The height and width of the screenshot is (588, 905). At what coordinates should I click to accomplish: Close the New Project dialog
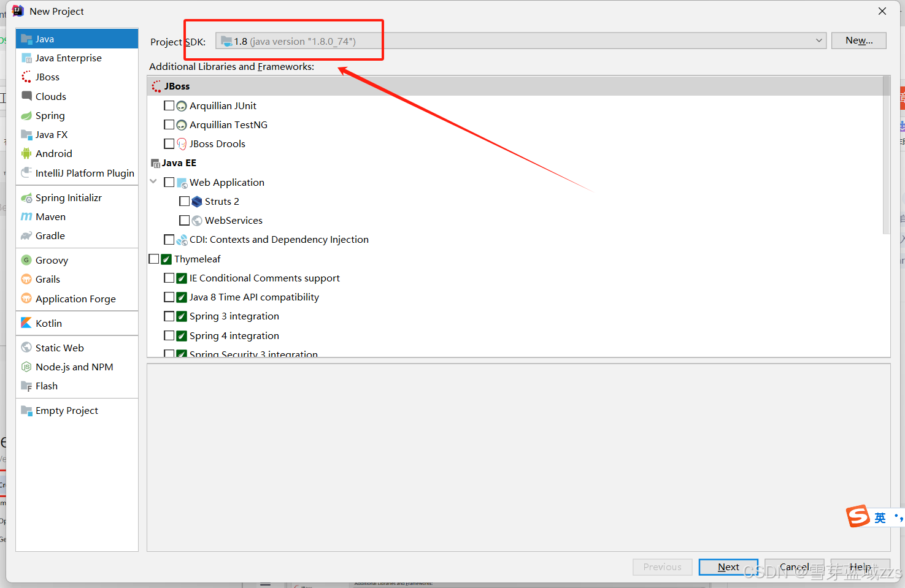click(x=882, y=11)
